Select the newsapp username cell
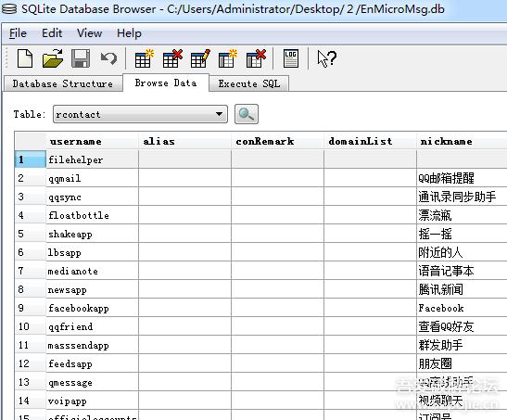The width and height of the screenshot is (507, 420). pos(92,289)
